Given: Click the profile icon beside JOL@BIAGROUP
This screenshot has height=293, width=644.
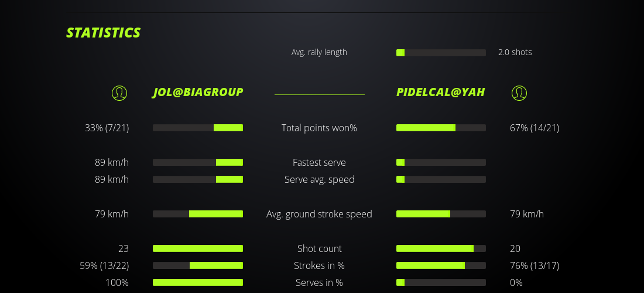Looking at the screenshot, I should [119, 93].
